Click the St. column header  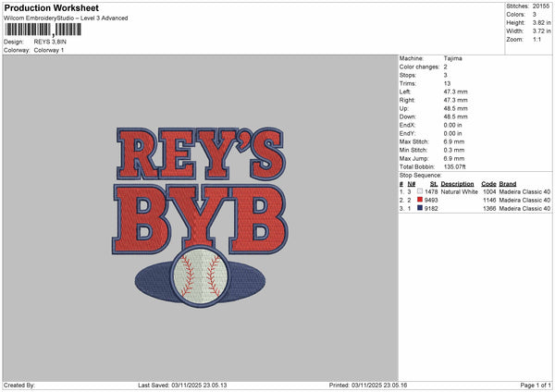pyautogui.click(x=433, y=183)
